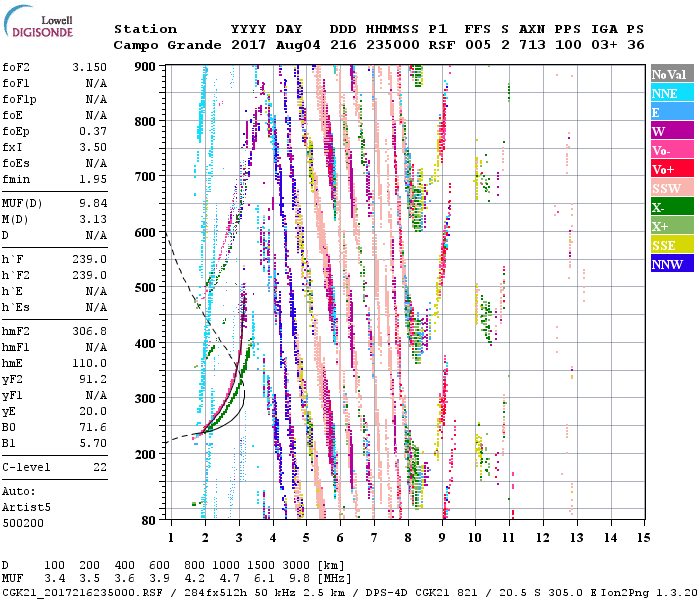
Task: Click the C-level value 22
Action: 100,467
